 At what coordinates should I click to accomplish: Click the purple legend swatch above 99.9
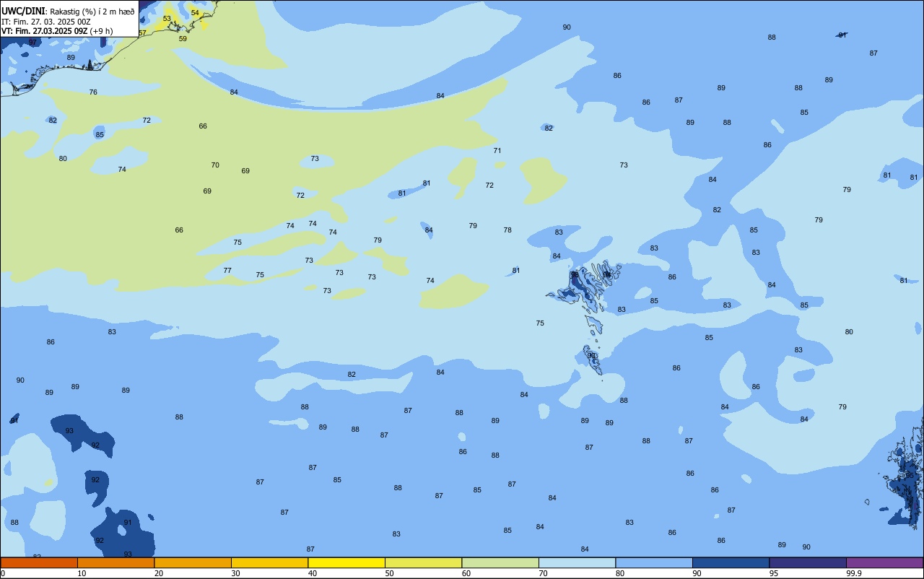click(x=884, y=562)
